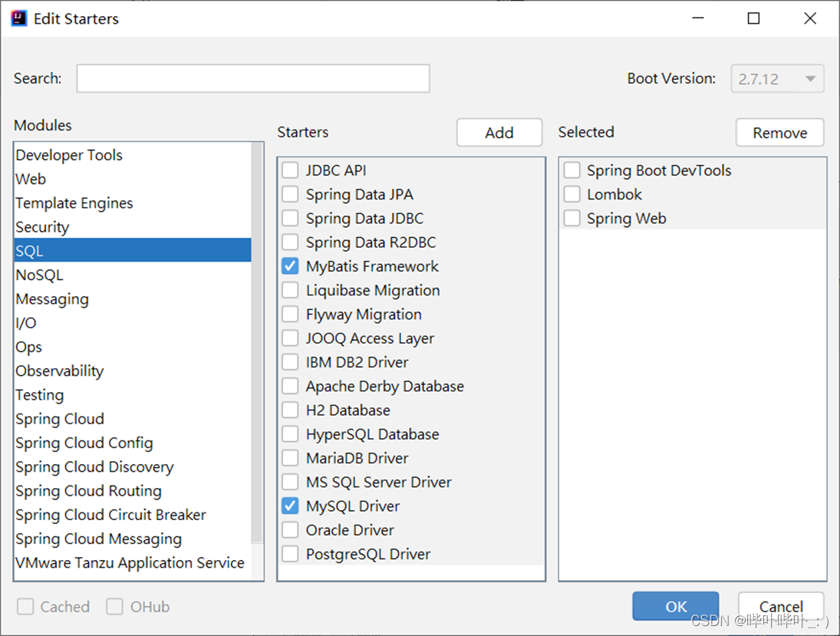Uncheck the MyBatis Framework starter
This screenshot has height=636, width=840.
290,267
